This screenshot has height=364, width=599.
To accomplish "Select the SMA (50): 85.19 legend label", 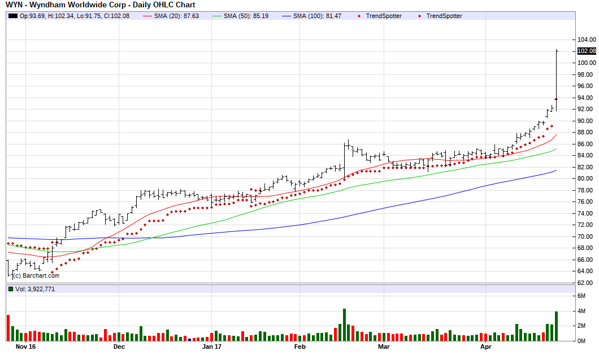I will pos(246,16).
